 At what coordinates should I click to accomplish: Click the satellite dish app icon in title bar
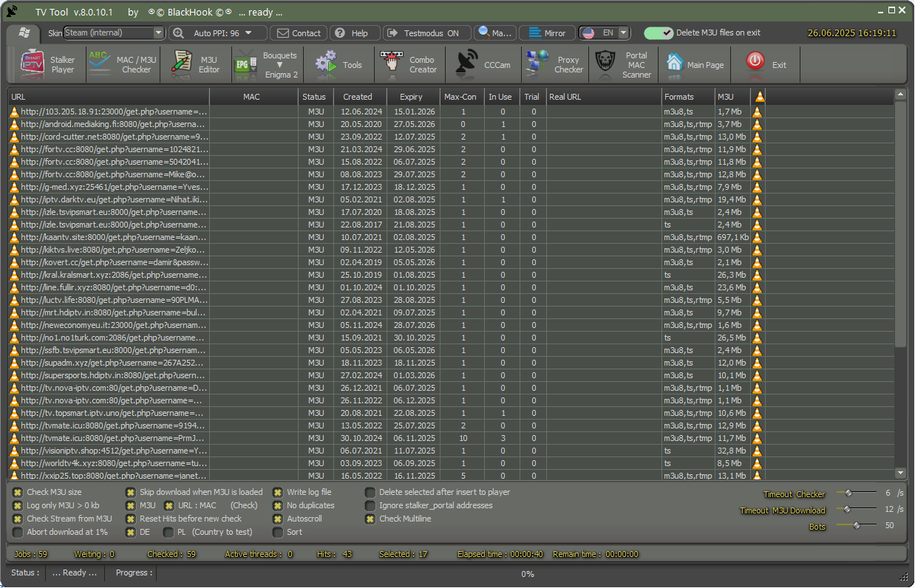(x=13, y=12)
